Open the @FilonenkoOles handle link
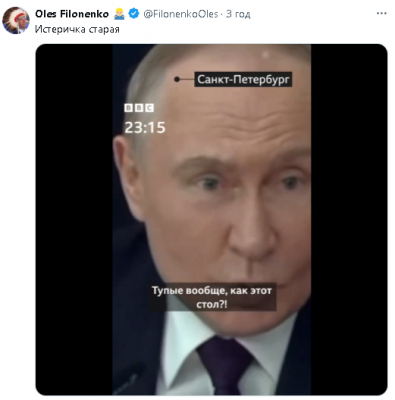 [x=181, y=14]
